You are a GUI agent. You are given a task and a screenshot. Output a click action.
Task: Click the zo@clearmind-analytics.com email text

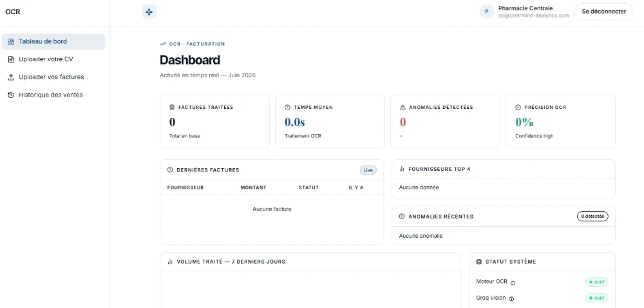coord(533,15)
